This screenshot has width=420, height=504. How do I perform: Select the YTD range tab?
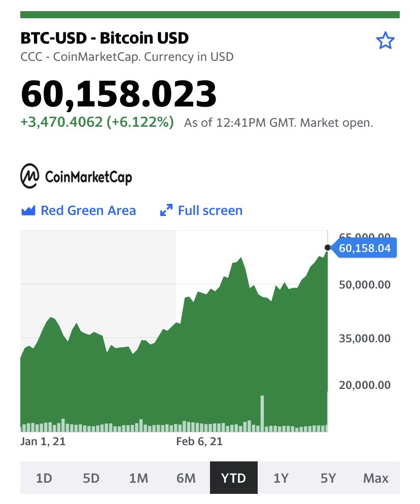coord(233,478)
